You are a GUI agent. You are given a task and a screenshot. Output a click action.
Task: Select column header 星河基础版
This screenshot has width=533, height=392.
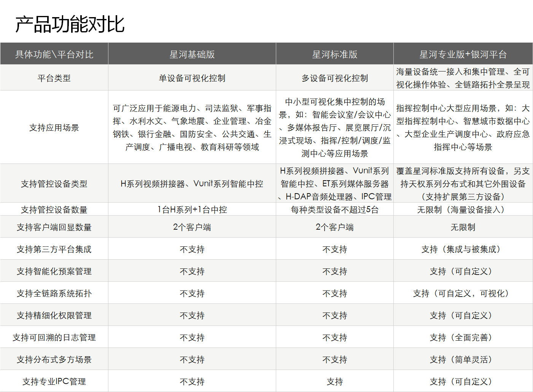pyautogui.click(x=192, y=54)
